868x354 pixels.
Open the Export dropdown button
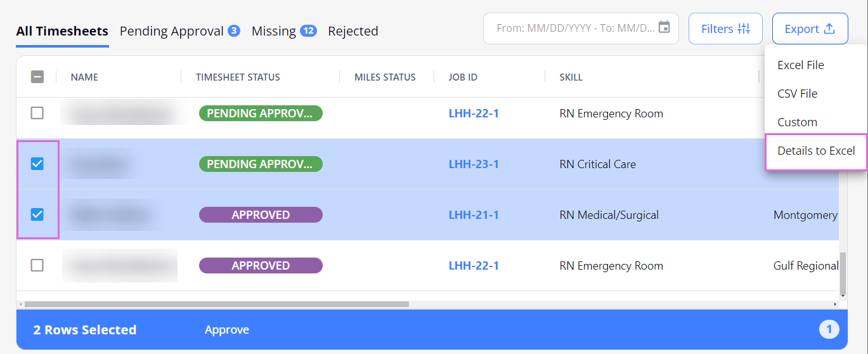[810, 29]
